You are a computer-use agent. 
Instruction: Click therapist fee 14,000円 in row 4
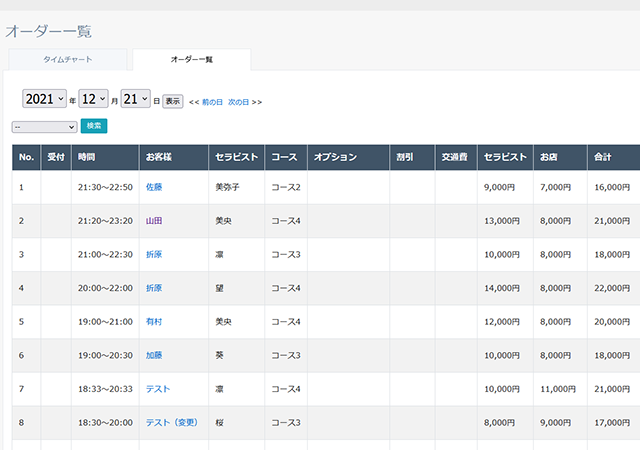point(502,288)
